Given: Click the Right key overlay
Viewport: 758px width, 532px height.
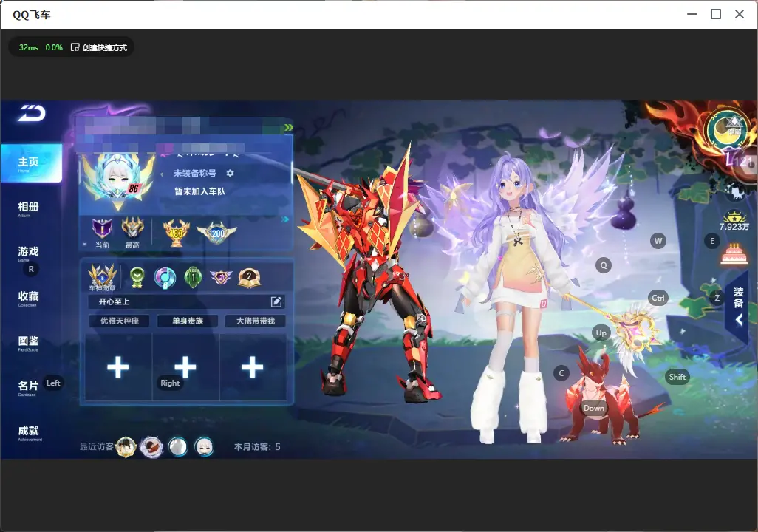Looking at the screenshot, I should [170, 383].
